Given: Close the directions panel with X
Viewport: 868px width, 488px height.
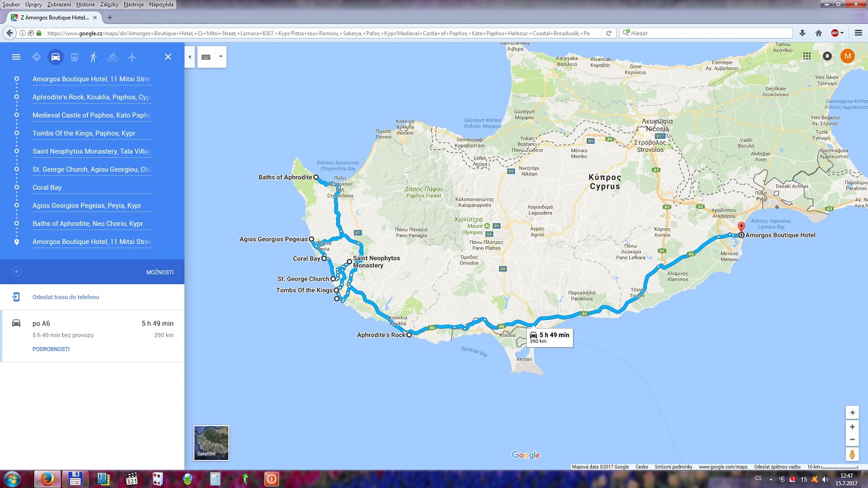Looking at the screenshot, I should [168, 57].
